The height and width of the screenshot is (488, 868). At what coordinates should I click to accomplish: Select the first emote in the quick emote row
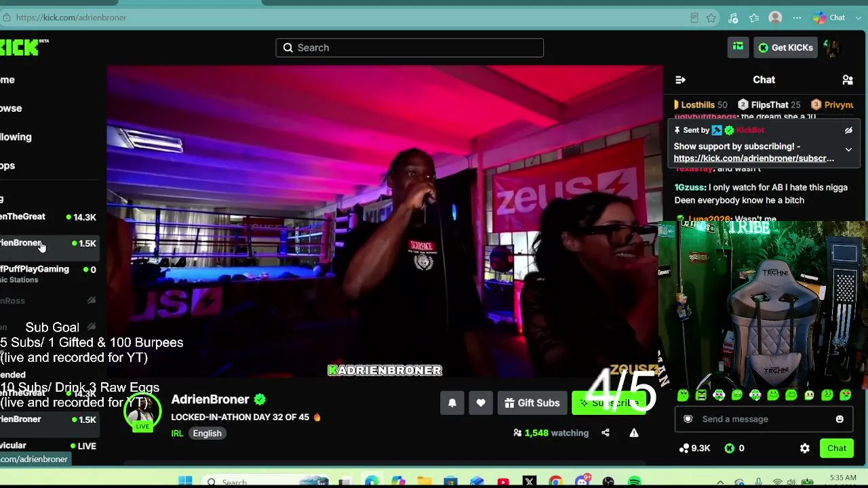pyautogui.click(x=684, y=395)
